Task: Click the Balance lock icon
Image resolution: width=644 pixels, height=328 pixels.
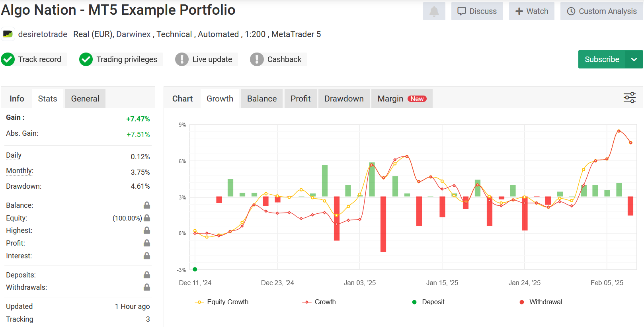Action: pyautogui.click(x=147, y=205)
